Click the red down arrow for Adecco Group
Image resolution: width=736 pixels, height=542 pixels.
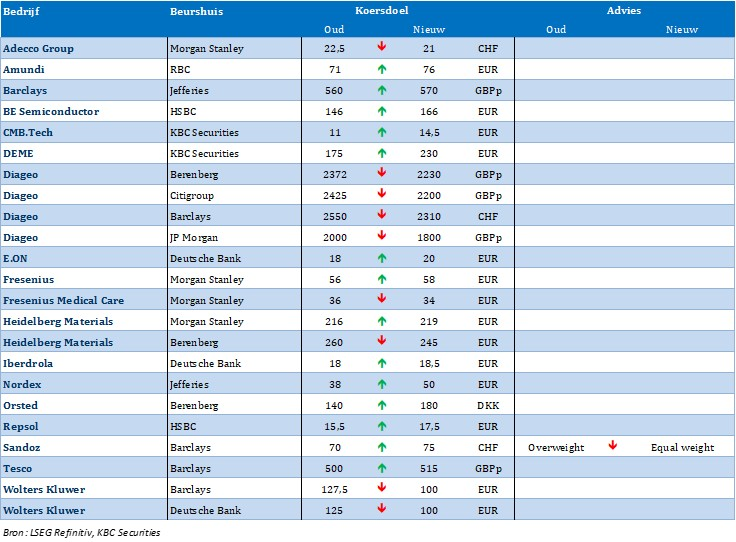(x=382, y=48)
